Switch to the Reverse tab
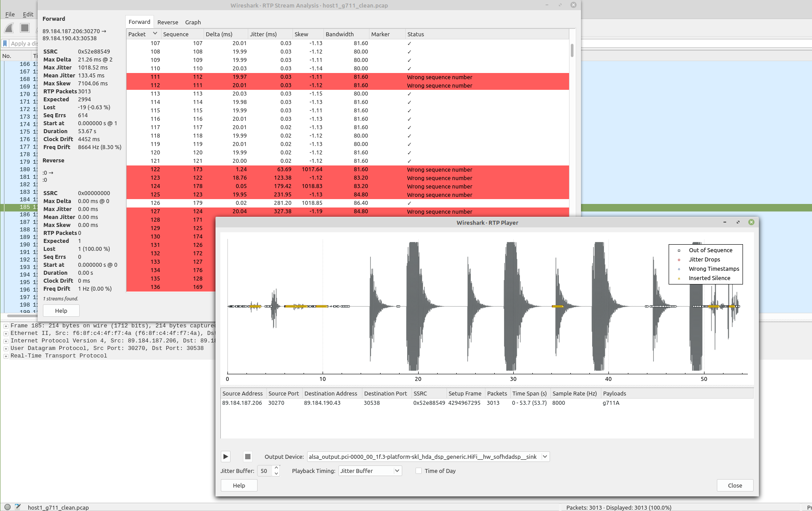The height and width of the screenshot is (511, 812). tap(168, 22)
